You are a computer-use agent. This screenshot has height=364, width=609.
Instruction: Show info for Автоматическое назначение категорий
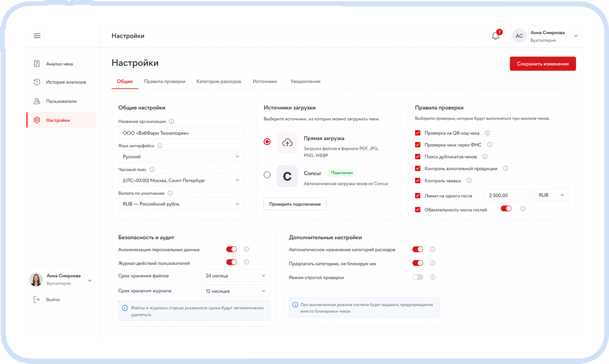pyautogui.click(x=433, y=249)
